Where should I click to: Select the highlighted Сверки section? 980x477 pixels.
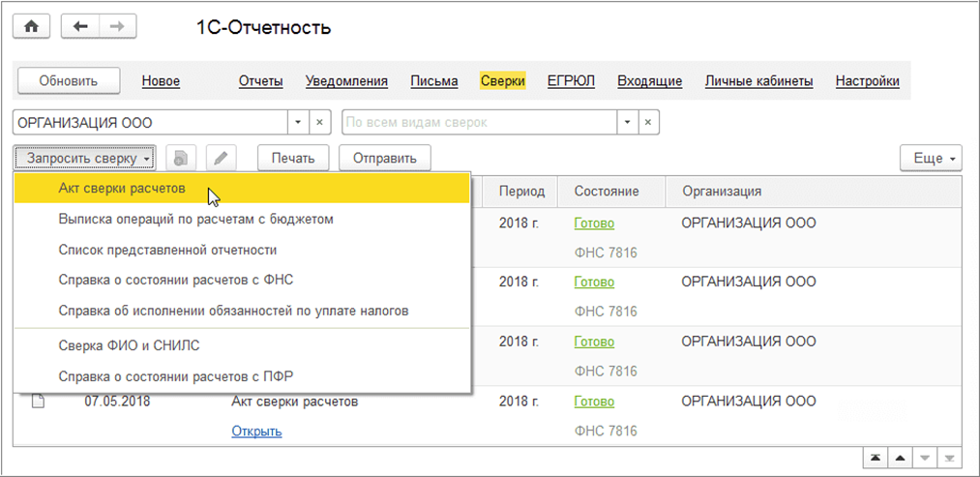pyautogui.click(x=503, y=80)
